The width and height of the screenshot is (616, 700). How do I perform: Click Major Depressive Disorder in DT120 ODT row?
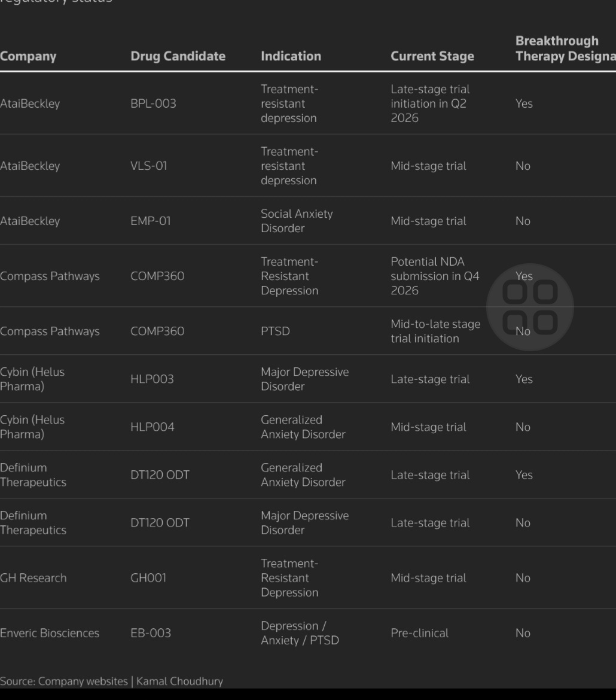(304, 523)
